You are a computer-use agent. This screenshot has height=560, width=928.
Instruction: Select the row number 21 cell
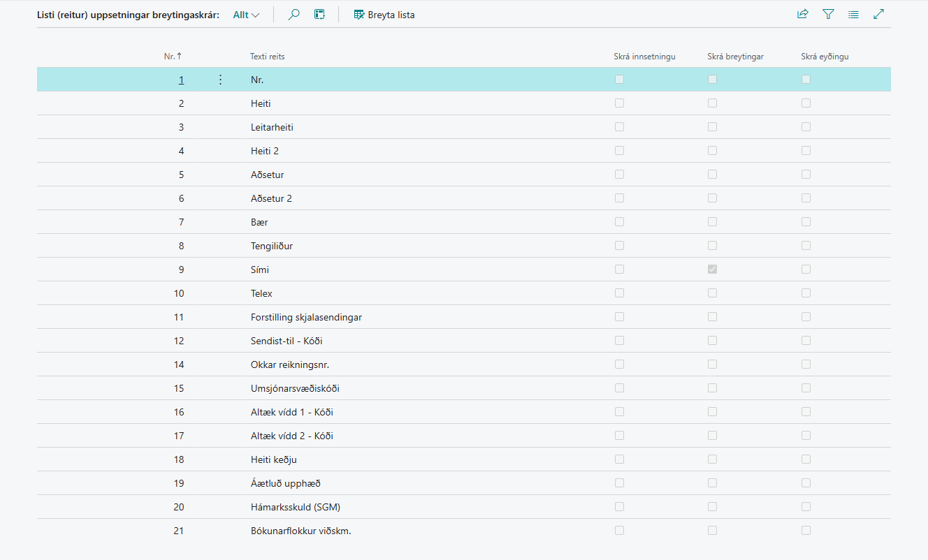[179, 531]
